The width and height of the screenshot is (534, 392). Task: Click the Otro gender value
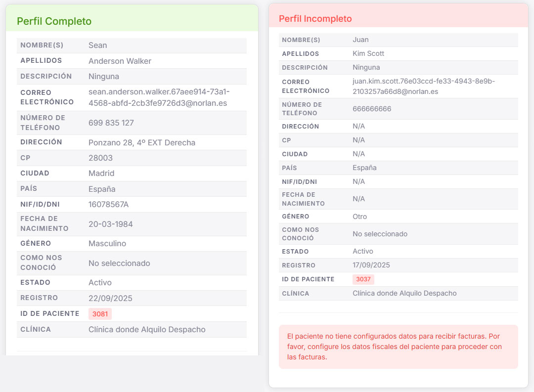(360, 217)
